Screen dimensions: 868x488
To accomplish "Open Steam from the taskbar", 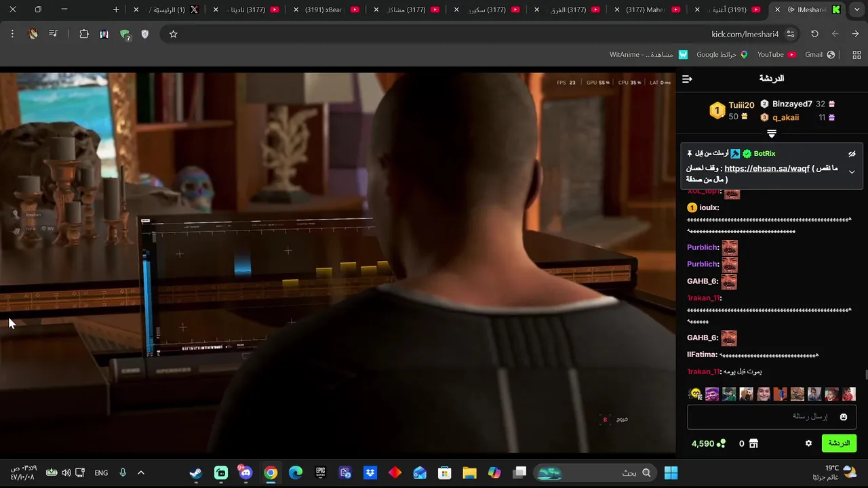I will [196, 472].
